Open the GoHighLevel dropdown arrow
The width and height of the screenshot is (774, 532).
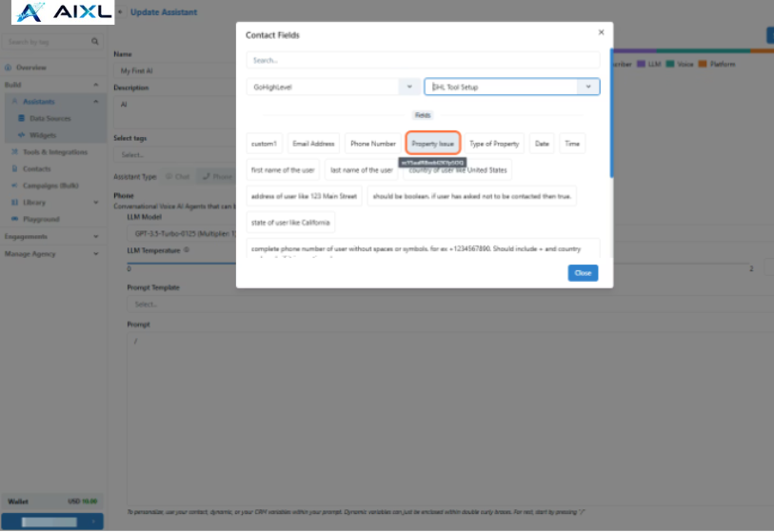[410, 87]
